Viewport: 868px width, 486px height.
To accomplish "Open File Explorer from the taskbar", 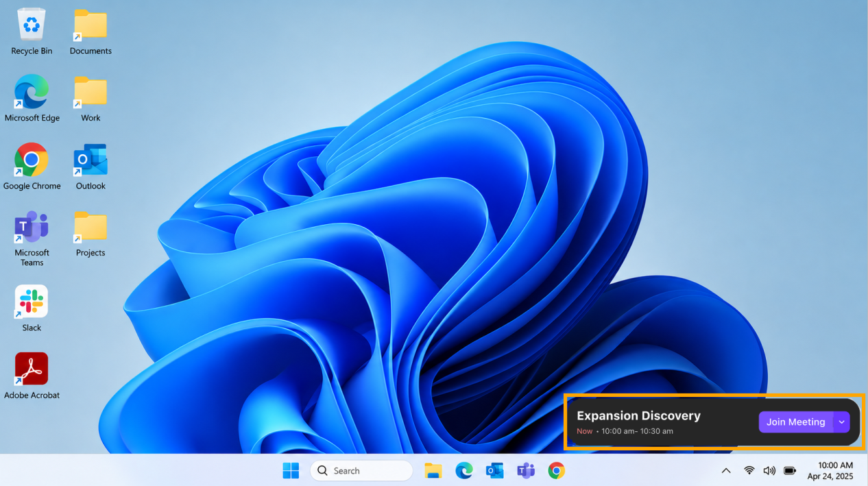I will (x=433, y=471).
